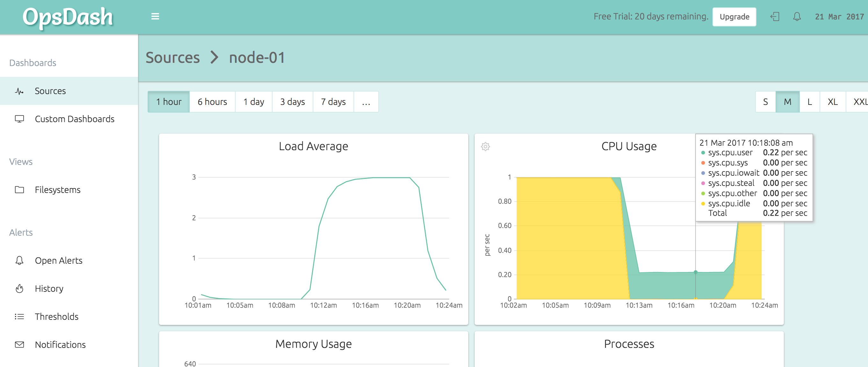Click the Notifications envelope icon
Image resolution: width=868 pixels, height=367 pixels.
click(19, 344)
